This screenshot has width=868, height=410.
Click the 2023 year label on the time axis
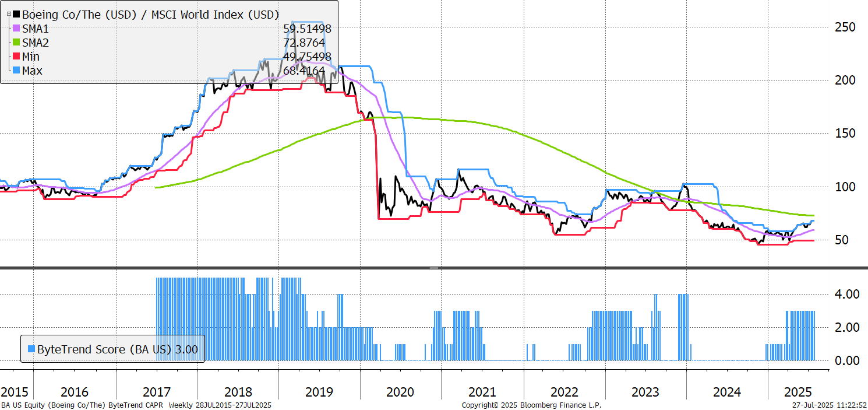[x=645, y=392]
